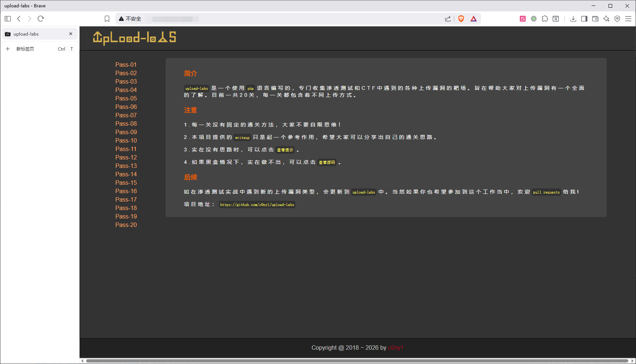The height and width of the screenshot is (364, 636).
Task: Open Pass-02 in the sidebar
Action: tap(126, 73)
